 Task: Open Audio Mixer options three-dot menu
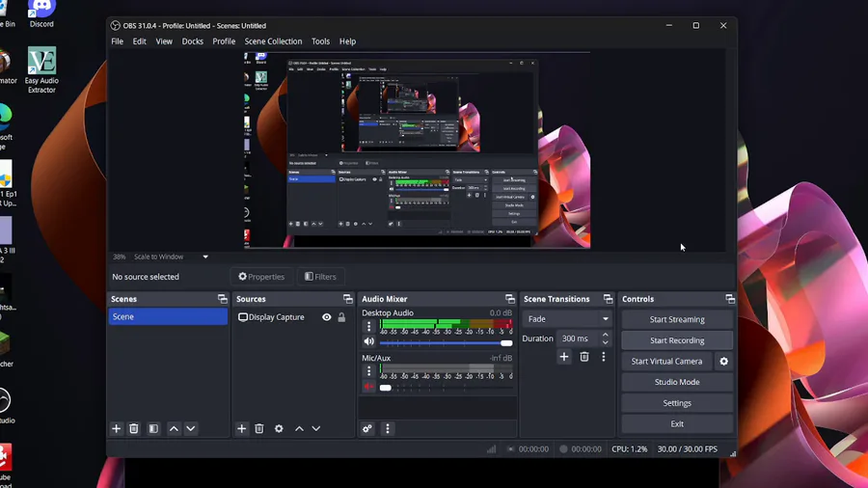(x=388, y=429)
